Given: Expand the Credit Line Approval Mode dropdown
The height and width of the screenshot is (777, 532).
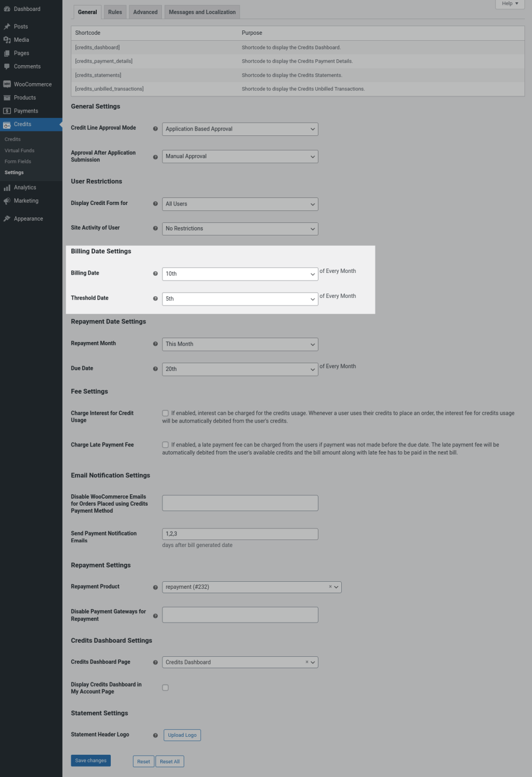Looking at the screenshot, I should (x=240, y=129).
